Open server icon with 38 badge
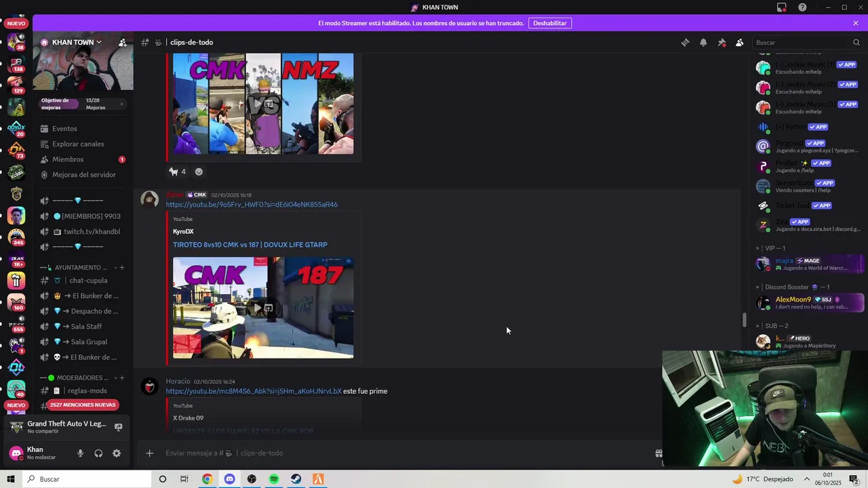The width and height of the screenshot is (868, 488). point(16,41)
